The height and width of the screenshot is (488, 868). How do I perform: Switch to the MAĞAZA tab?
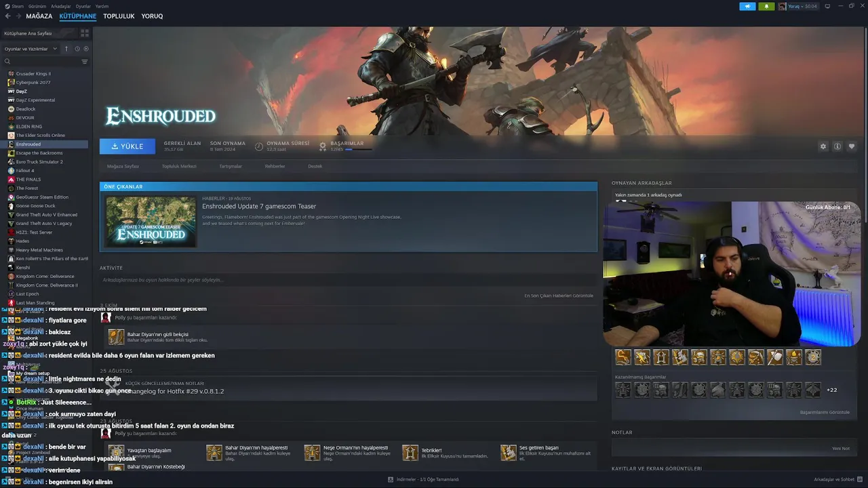click(39, 16)
